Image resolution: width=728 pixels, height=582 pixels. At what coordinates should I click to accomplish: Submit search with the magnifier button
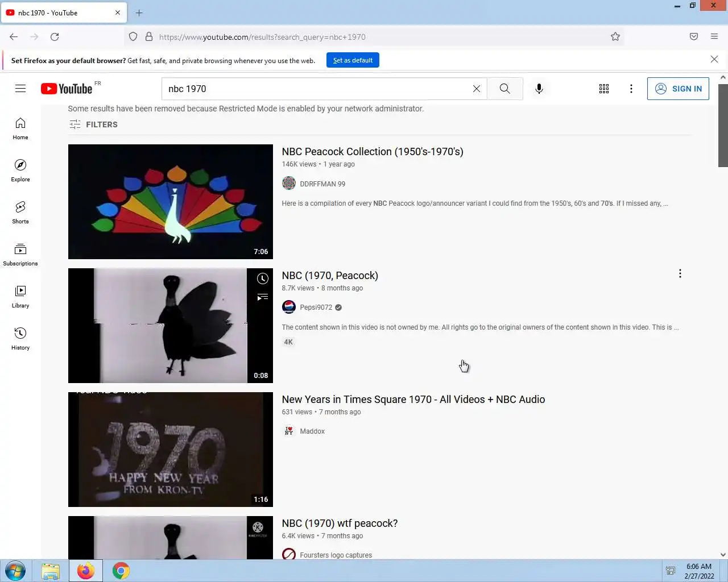click(x=504, y=89)
